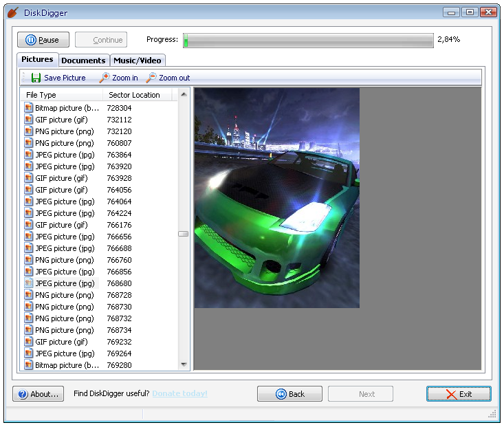This screenshot has height=425, width=504.
Task: Click file icon of Bitmap picture at 728304
Action: (29, 108)
